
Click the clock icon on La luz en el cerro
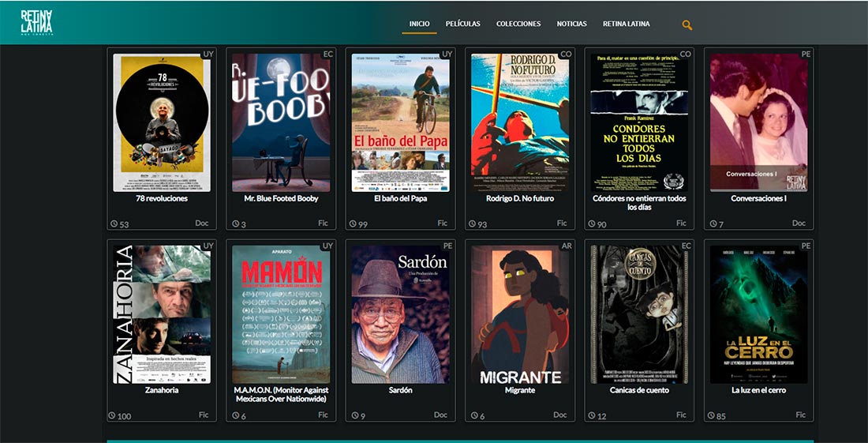[711, 416]
